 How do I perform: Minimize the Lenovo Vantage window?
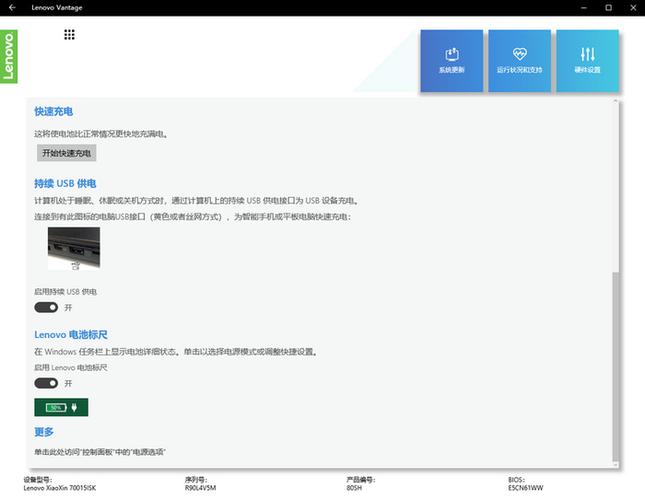584,7
